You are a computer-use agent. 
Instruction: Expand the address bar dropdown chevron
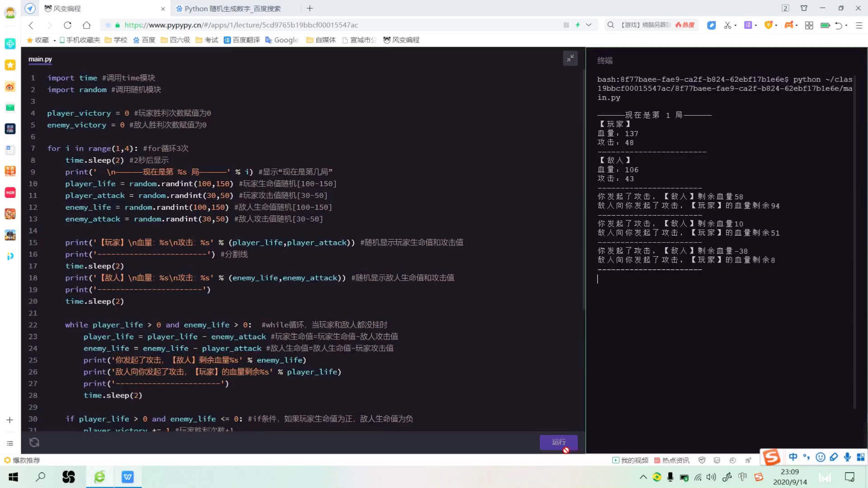coord(589,25)
